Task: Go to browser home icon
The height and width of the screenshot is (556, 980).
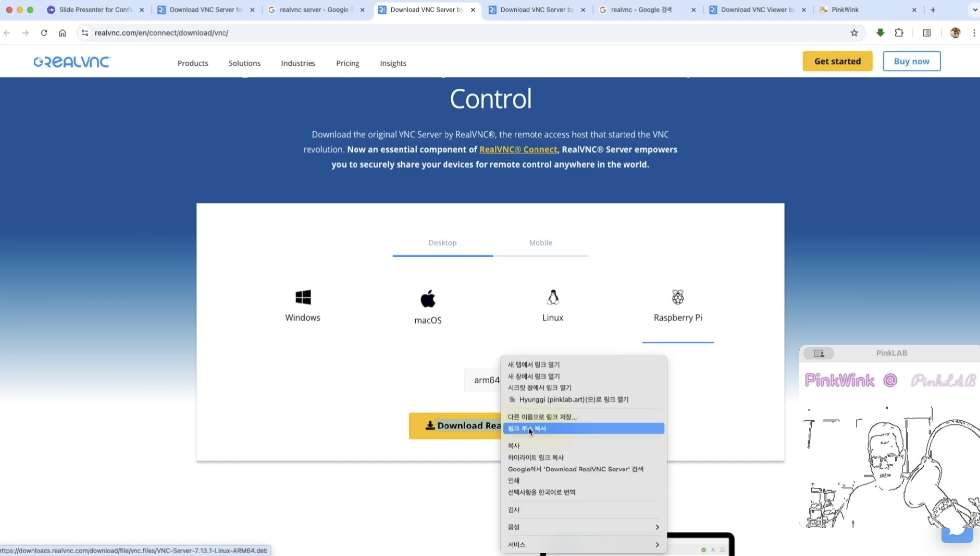Action: point(62,33)
